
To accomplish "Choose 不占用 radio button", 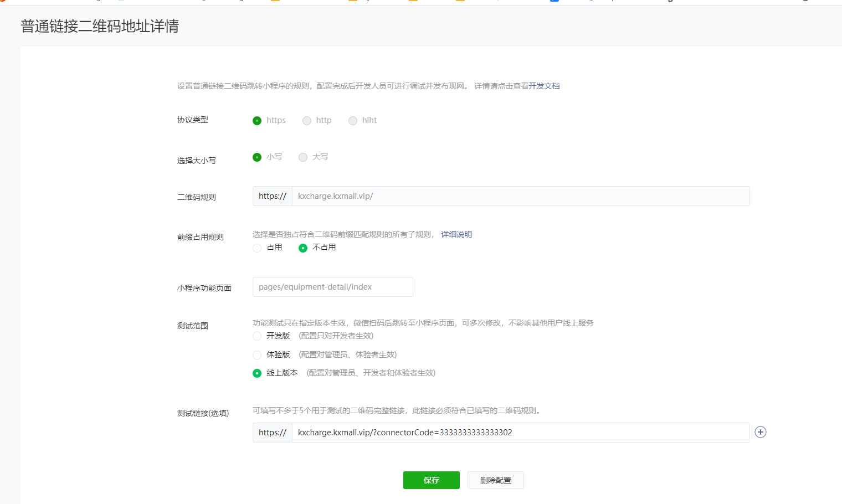I will (x=303, y=248).
